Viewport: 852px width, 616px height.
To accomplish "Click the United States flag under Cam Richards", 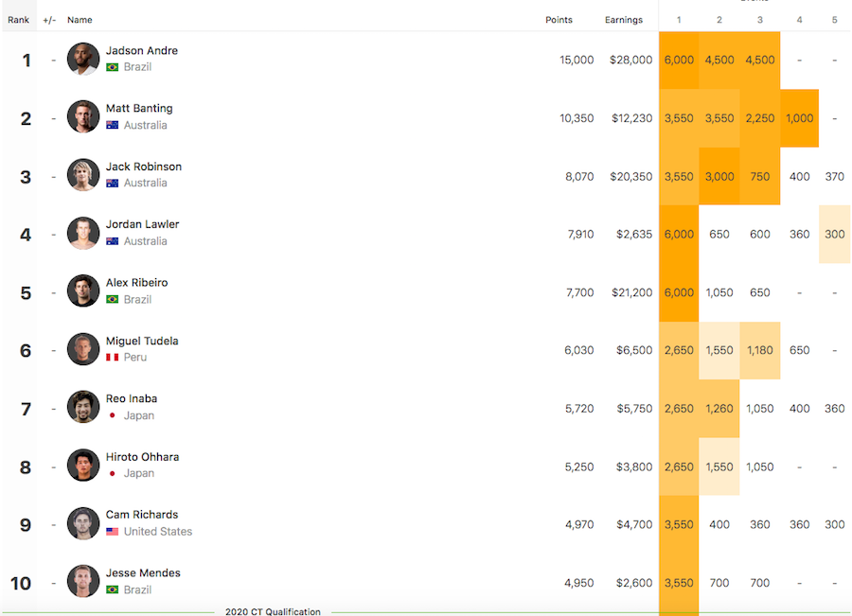I will click(x=113, y=532).
